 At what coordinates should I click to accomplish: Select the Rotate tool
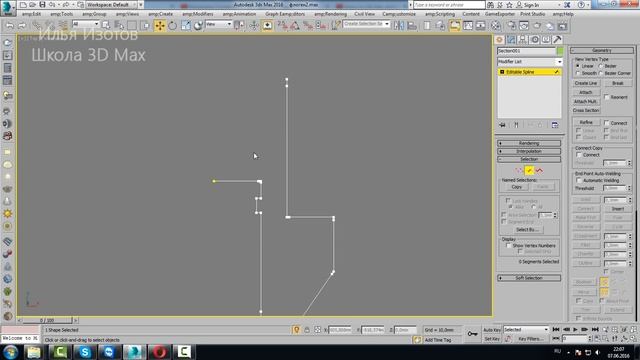pyautogui.click(x=173, y=26)
